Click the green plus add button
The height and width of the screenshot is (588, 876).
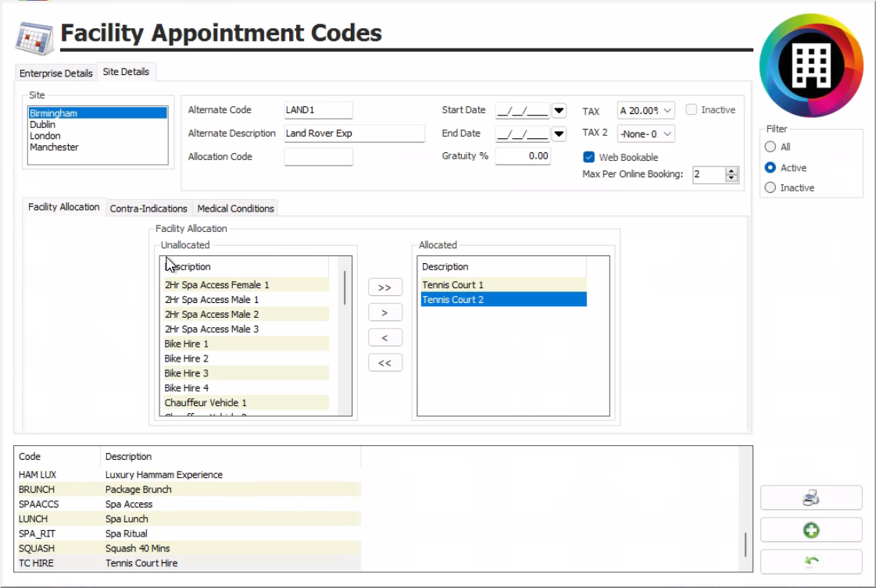click(810, 530)
